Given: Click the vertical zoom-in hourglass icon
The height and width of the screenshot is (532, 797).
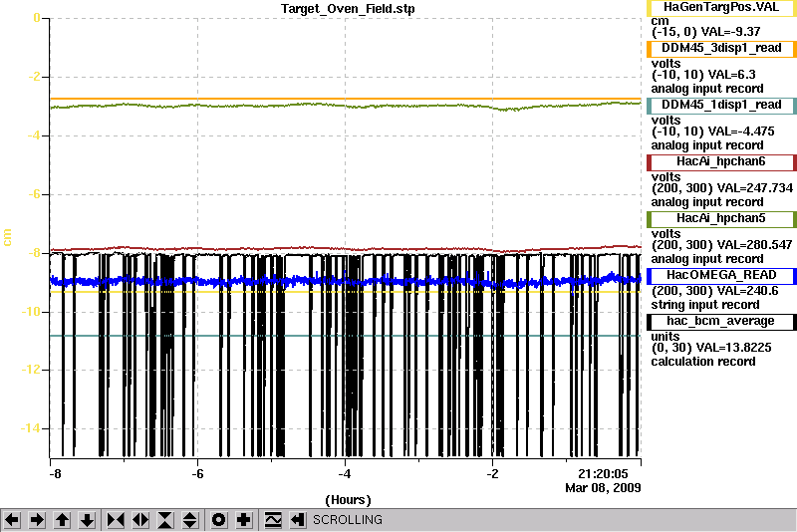Looking at the screenshot, I should [165, 520].
